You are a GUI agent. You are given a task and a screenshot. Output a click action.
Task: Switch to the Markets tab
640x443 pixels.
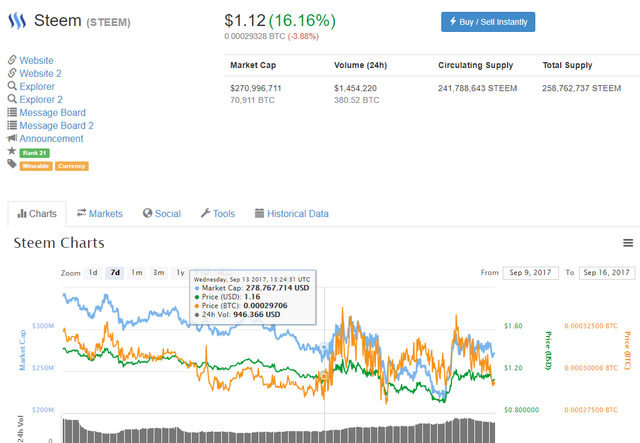100,214
